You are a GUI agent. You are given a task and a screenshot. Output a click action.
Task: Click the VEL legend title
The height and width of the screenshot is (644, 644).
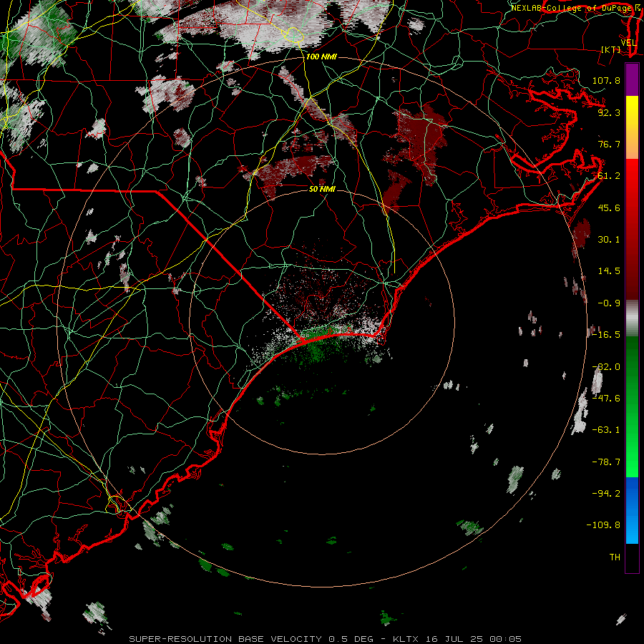point(628,43)
